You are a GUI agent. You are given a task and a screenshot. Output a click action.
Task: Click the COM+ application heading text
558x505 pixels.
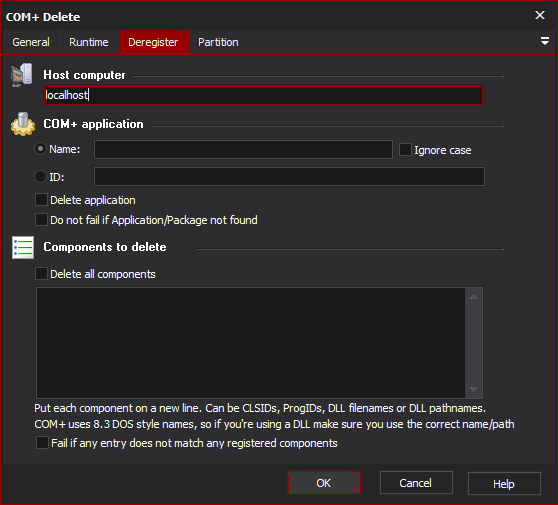point(93,124)
